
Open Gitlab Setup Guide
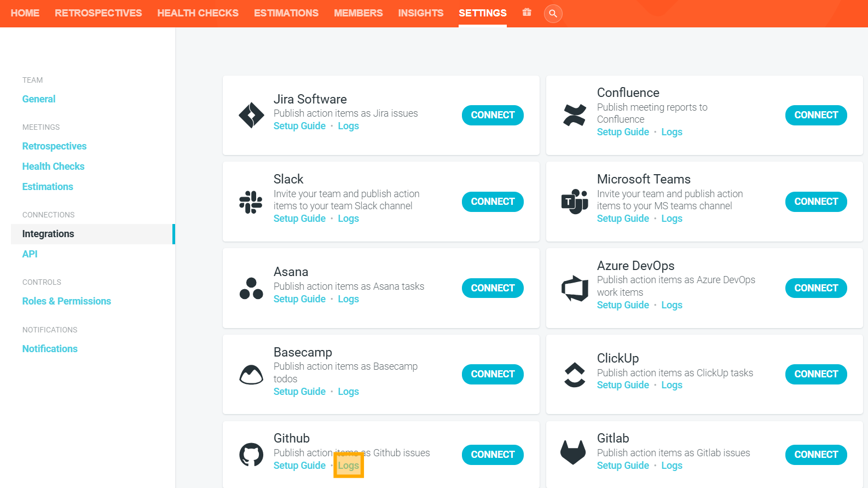(x=623, y=466)
